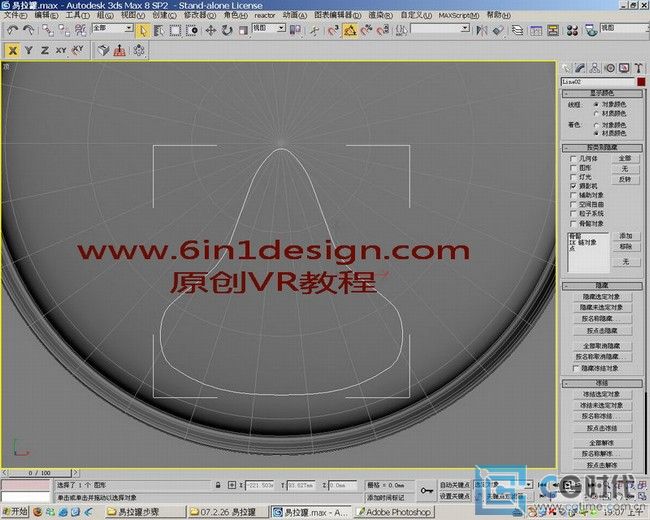650x520 pixels.
Task: Open Curve Editor icon in toolbar
Action: tap(536, 30)
